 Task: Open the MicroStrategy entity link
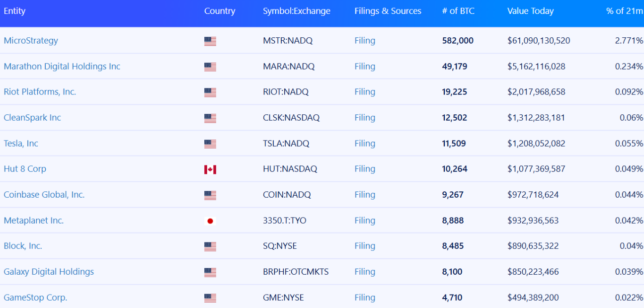tap(31, 41)
